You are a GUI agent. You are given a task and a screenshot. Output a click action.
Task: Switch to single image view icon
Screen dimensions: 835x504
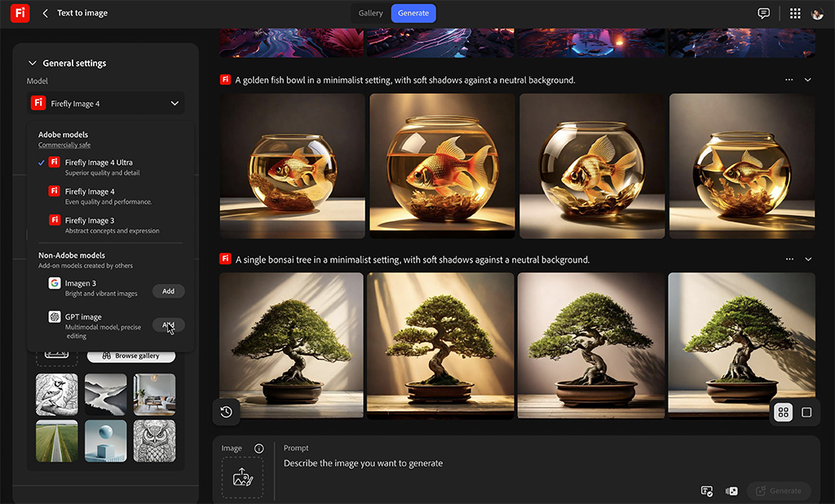[806, 413]
